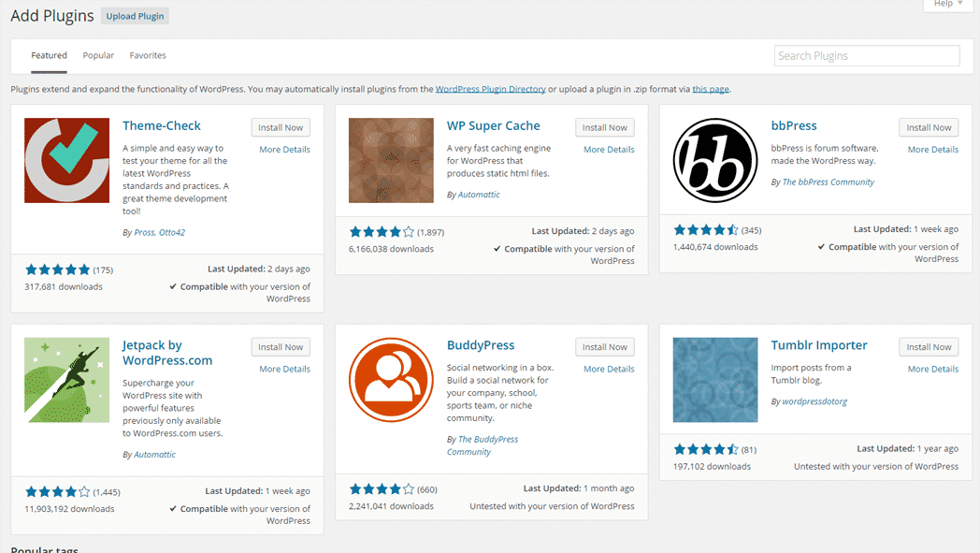
Task: View More Details for Jetpack
Action: 284,369
